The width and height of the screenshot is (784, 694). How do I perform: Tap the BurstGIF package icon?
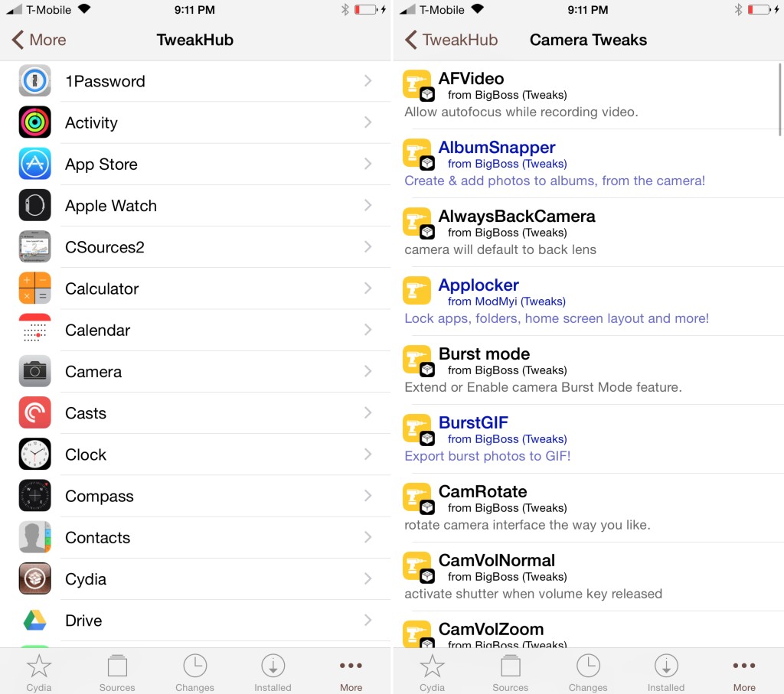(417, 429)
